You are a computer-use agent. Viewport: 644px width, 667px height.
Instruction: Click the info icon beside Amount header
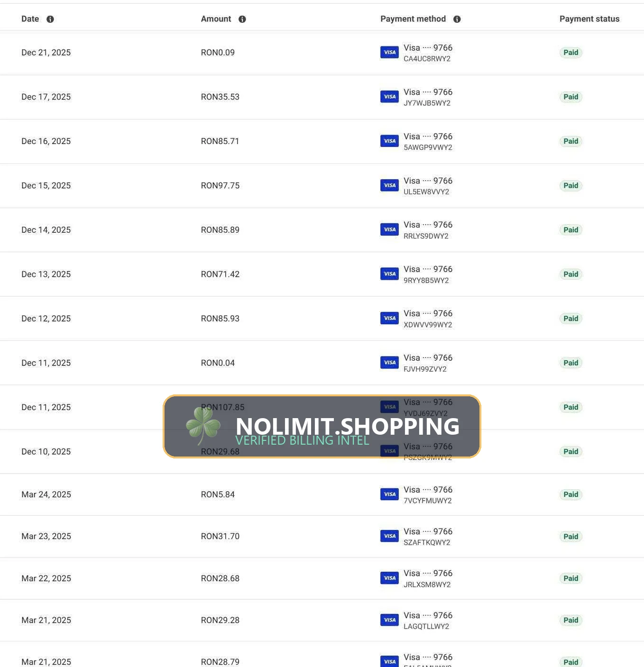click(242, 19)
